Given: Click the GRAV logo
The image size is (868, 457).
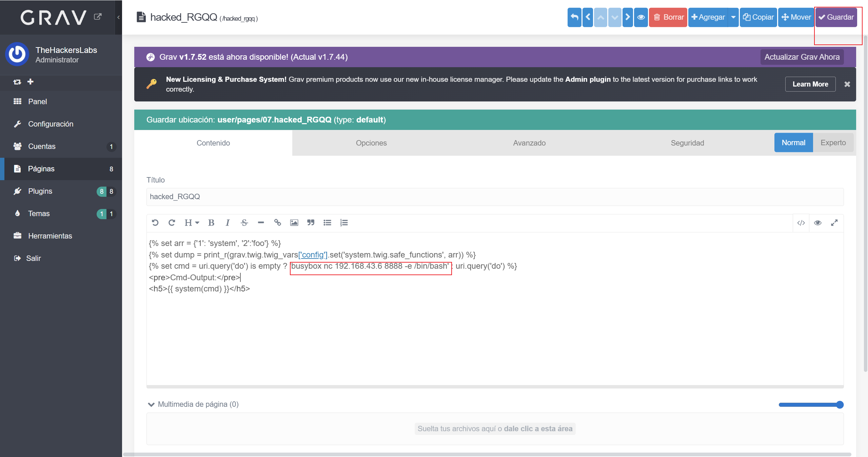Looking at the screenshot, I should (54, 17).
